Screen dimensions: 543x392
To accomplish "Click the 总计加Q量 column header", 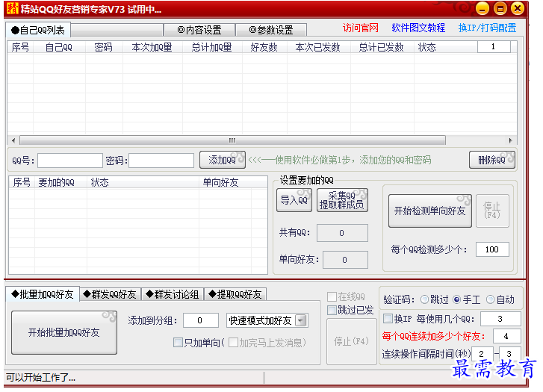I will 211,47.
